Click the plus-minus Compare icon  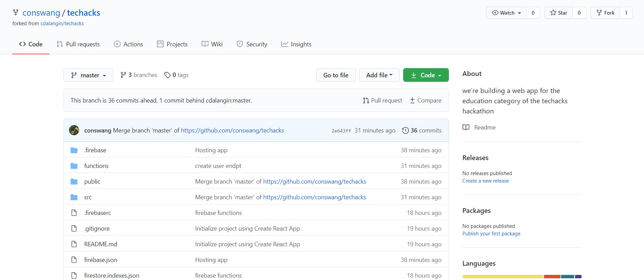(x=412, y=100)
